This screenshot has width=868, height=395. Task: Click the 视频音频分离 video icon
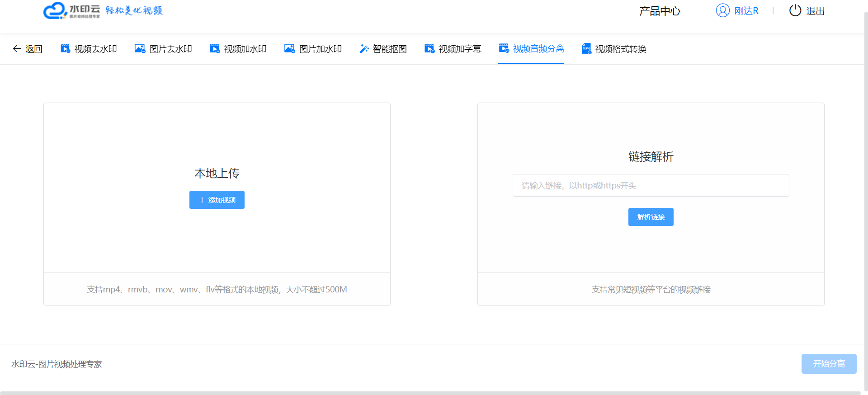click(x=504, y=48)
